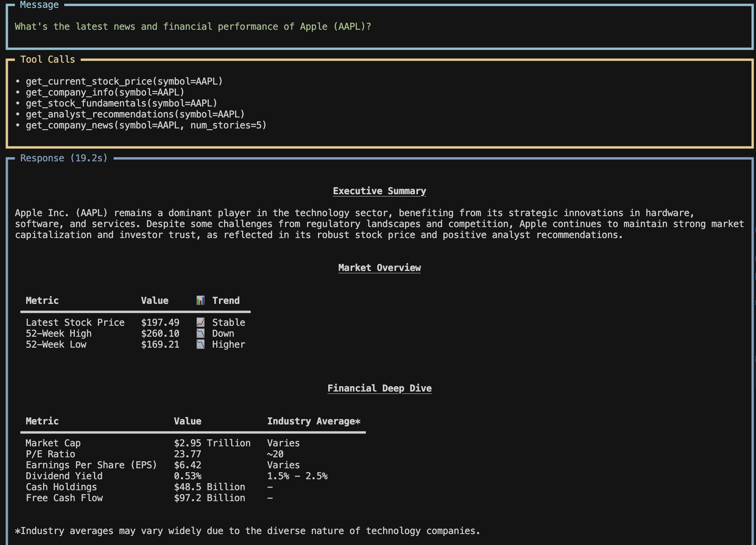The image size is (756, 545).
Task: Click the Response (19.2s) panel title
Action: tap(64, 158)
